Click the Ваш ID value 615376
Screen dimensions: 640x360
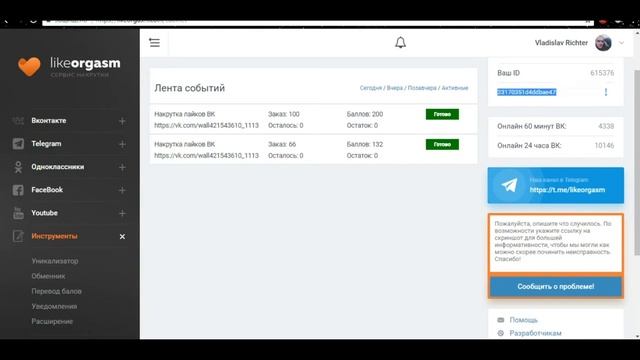pos(602,73)
